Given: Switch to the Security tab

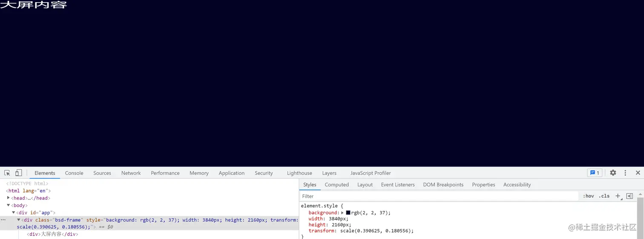Looking at the screenshot, I should click(x=264, y=173).
